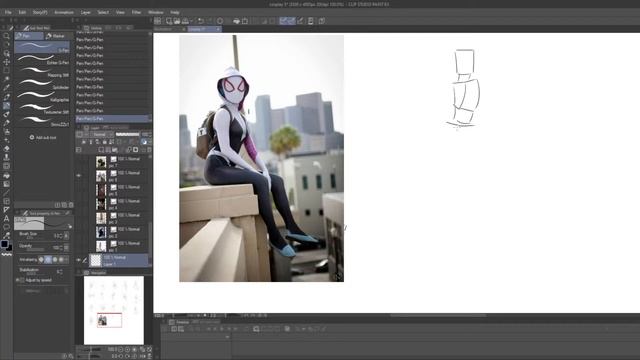The image size is (640, 360).
Task: Open the Animation menu
Action: click(64, 13)
